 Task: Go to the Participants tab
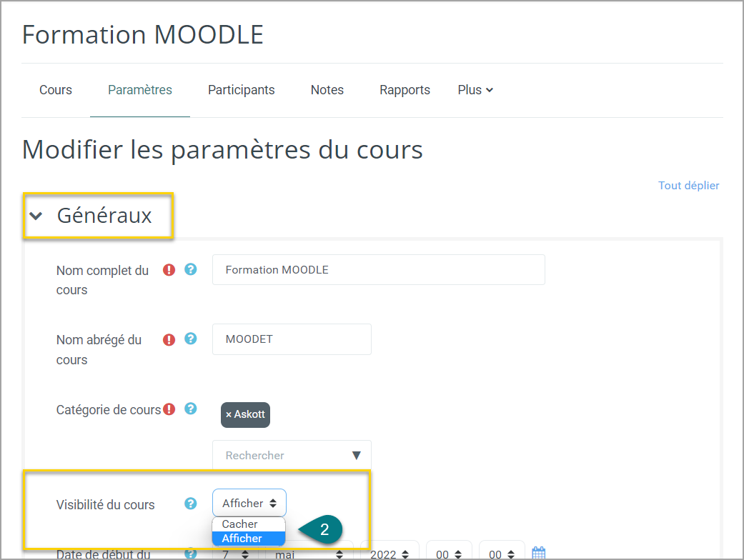click(x=241, y=90)
